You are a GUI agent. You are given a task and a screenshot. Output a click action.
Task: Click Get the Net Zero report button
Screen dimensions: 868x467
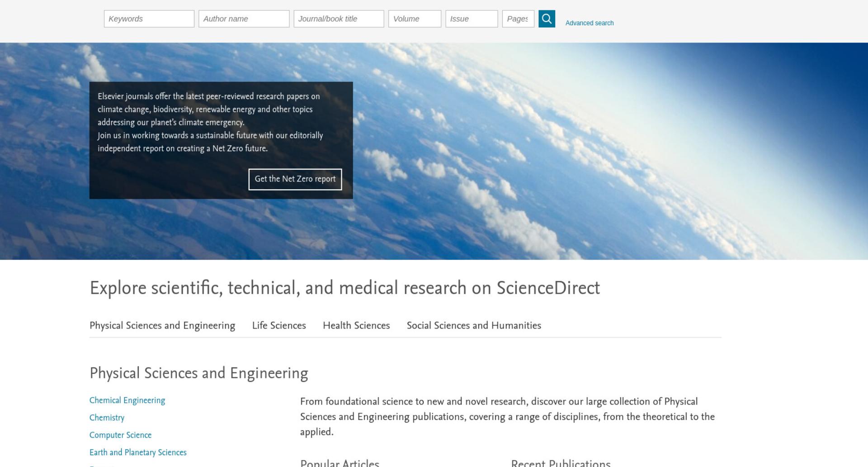click(295, 179)
